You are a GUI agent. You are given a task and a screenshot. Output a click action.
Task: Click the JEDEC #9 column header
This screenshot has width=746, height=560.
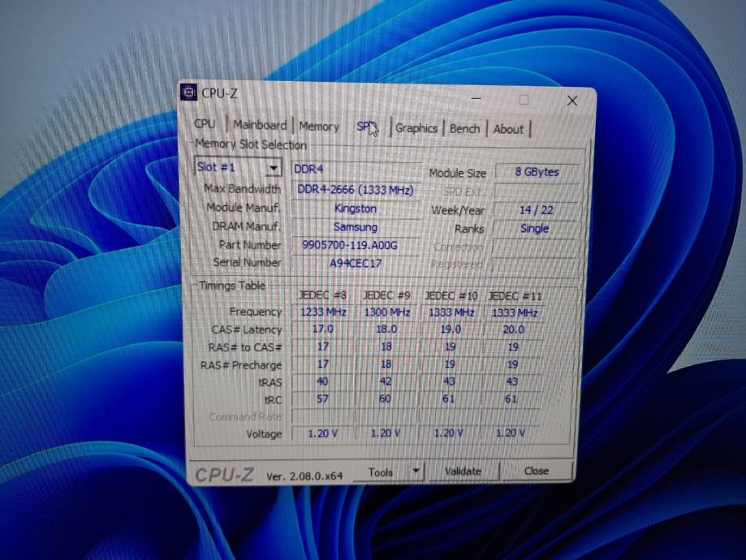tap(386, 296)
